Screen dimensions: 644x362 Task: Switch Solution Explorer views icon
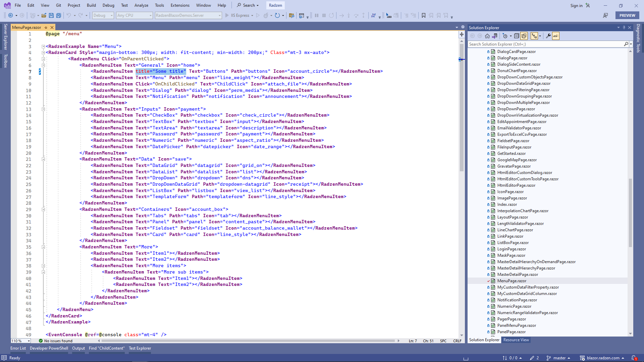(495, 36)
